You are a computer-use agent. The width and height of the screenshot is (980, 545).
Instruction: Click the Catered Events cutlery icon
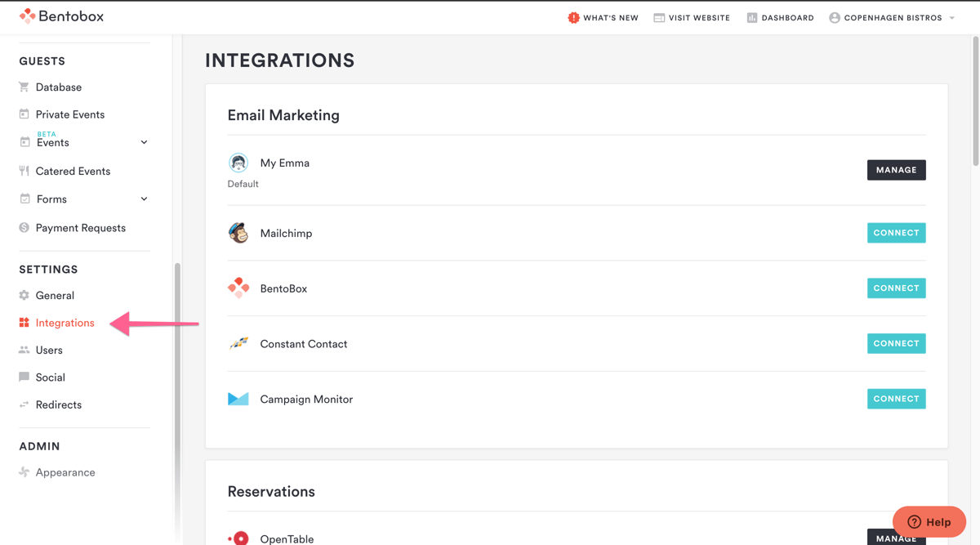click(24, 171)
